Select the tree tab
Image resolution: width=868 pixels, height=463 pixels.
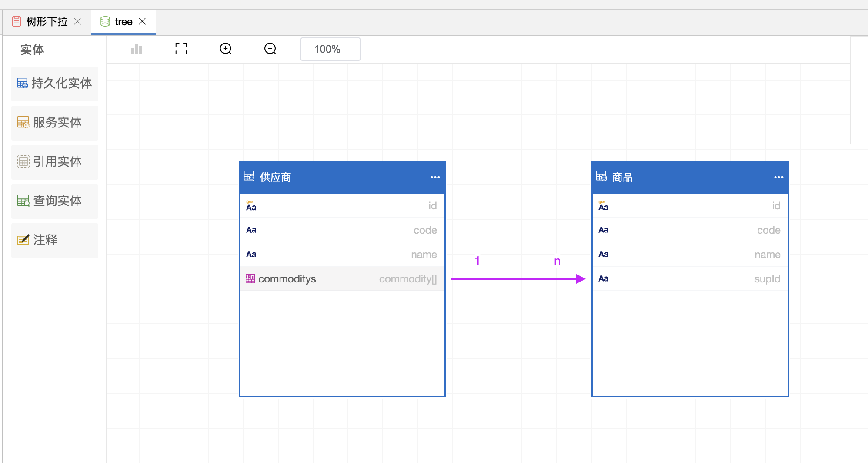(x=123, y=22)
